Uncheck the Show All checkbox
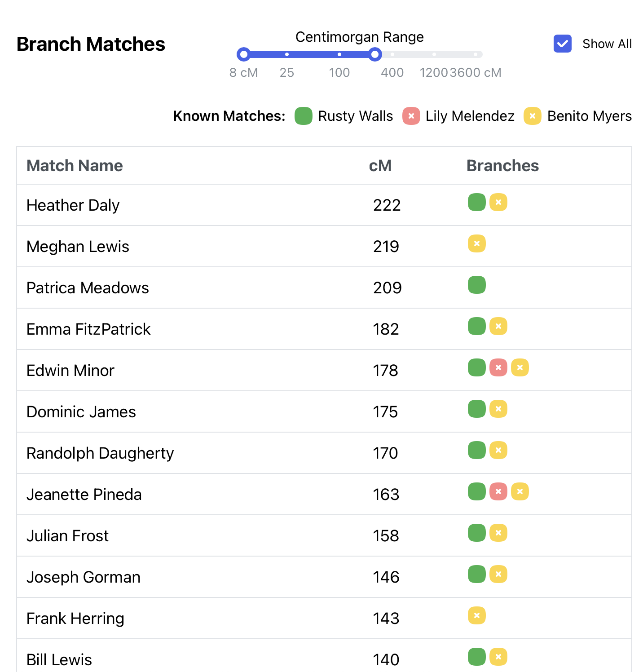Screen dimensions: 643x672 [x=563, y=44]
